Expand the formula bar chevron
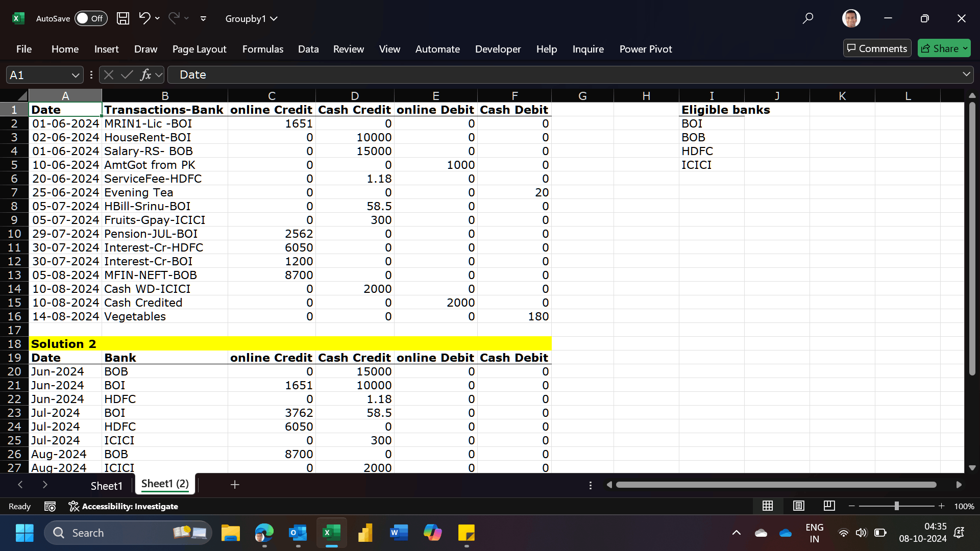 966,74
